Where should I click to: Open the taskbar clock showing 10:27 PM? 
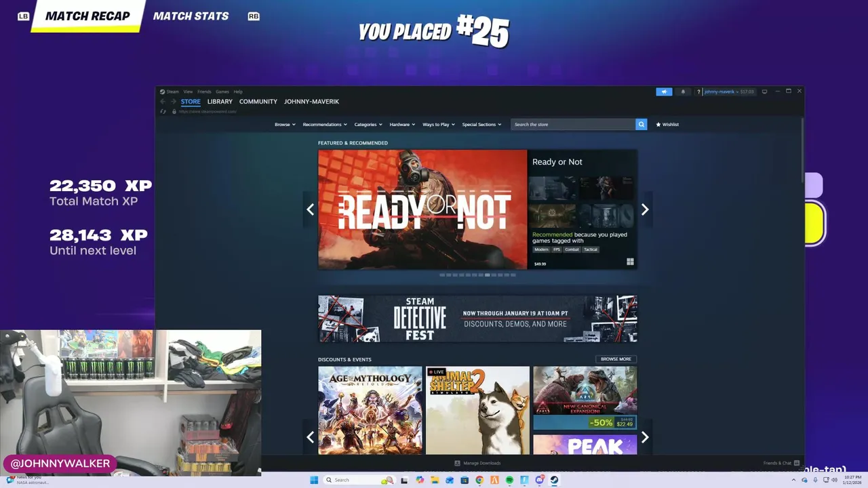pos(852,480)
